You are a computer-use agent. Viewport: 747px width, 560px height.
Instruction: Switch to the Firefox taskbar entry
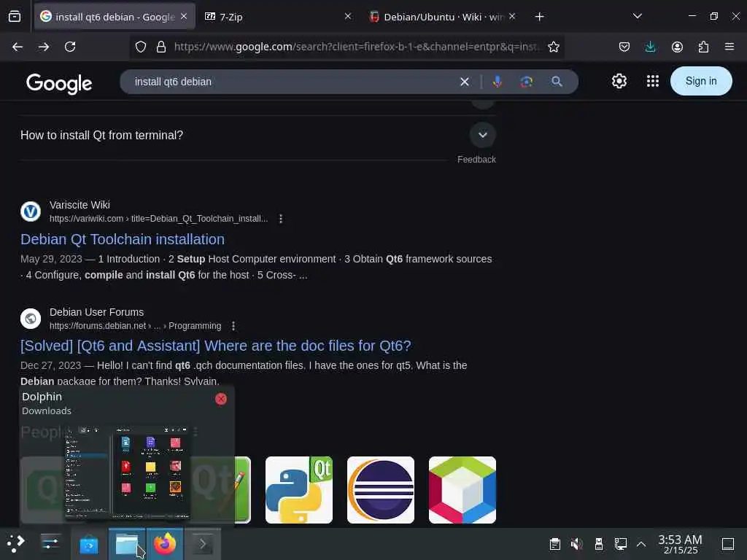tap(165, 544)
